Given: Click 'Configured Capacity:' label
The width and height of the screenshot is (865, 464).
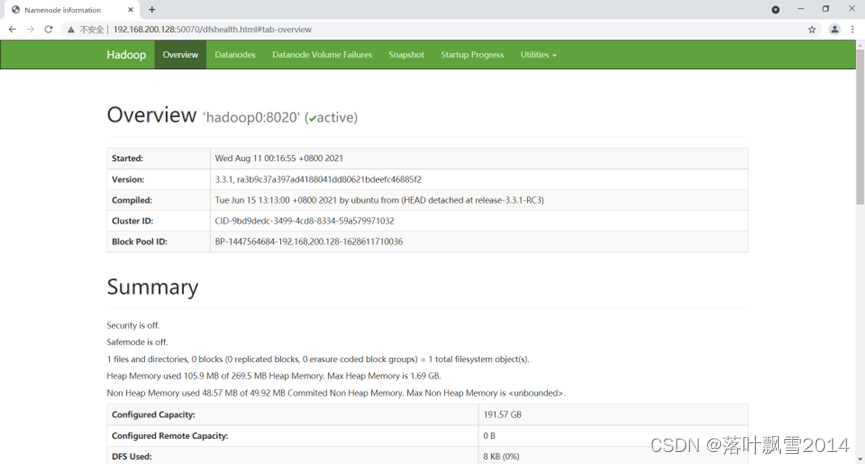Looking at the screenshot, I should click(153, 415).
